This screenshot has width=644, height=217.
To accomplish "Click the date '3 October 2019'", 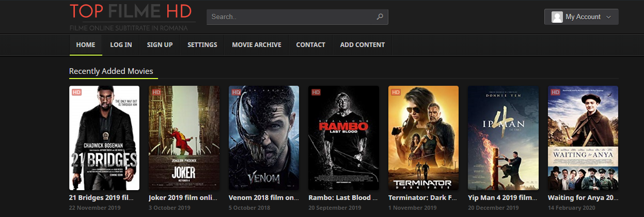I will click(x=169, y=208).
